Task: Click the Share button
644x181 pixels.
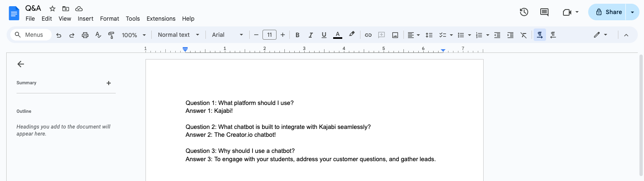Action: click(607, 12)
